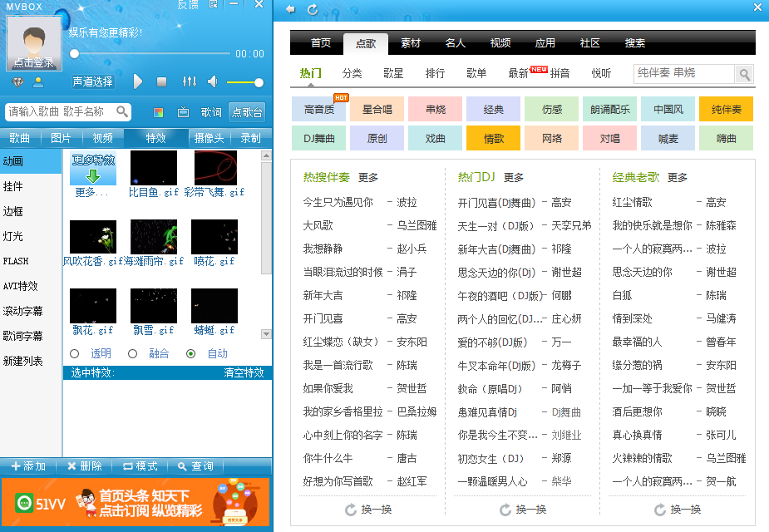
Task: Switch to the 摄像头 tab
Action: point(209,138)
